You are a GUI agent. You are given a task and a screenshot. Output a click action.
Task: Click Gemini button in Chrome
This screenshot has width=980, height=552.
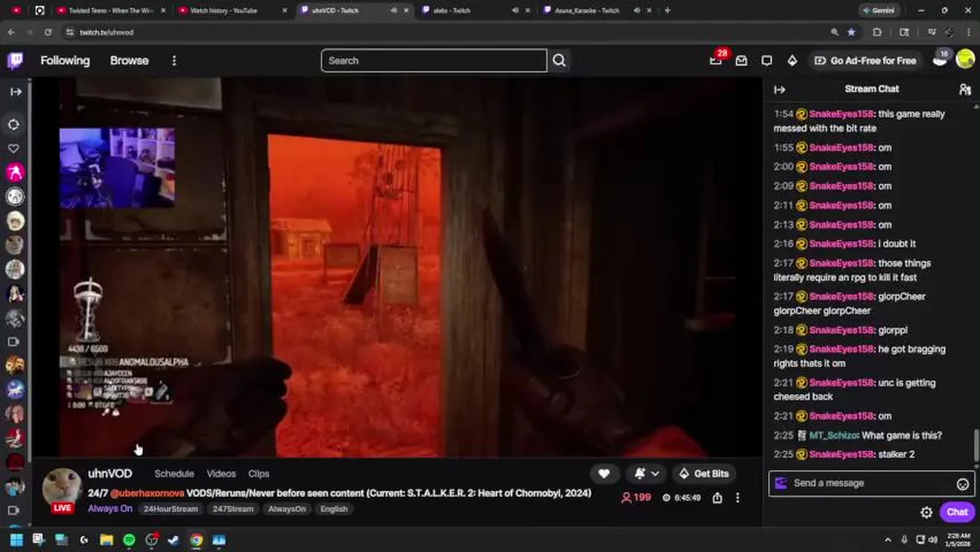pyautogui.click(x=879, y=11)
